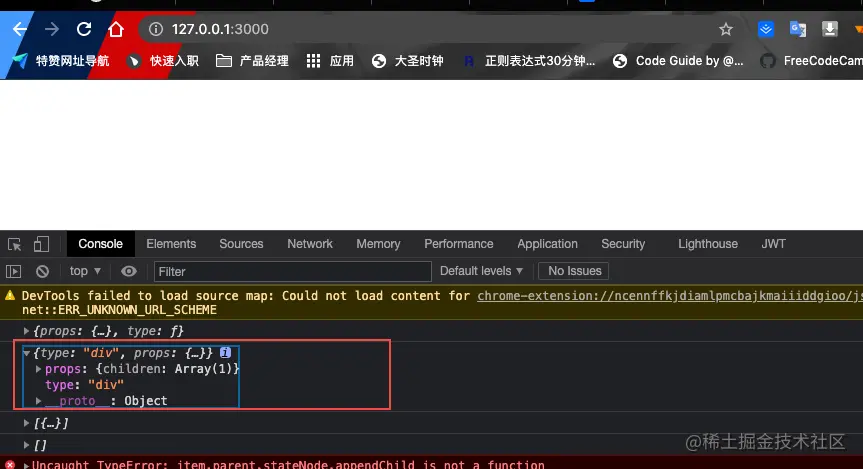Switch to the Memory tab

tap(378, 244)
